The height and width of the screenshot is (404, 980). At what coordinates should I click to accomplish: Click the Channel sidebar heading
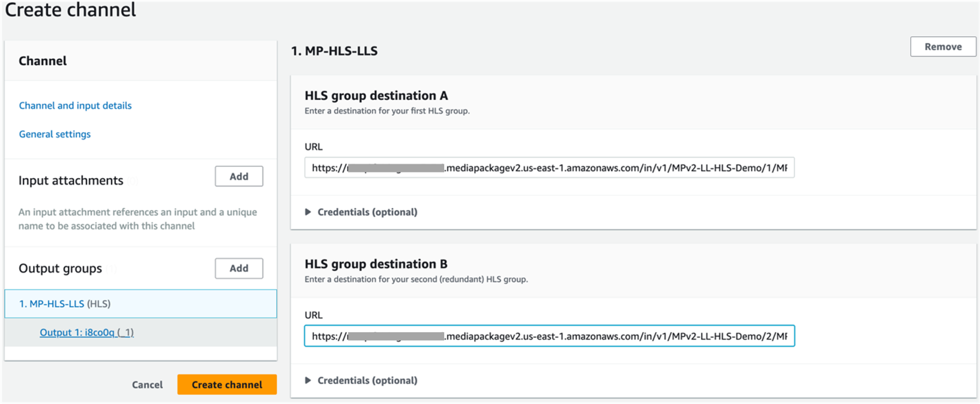click(x=42, y=61)
